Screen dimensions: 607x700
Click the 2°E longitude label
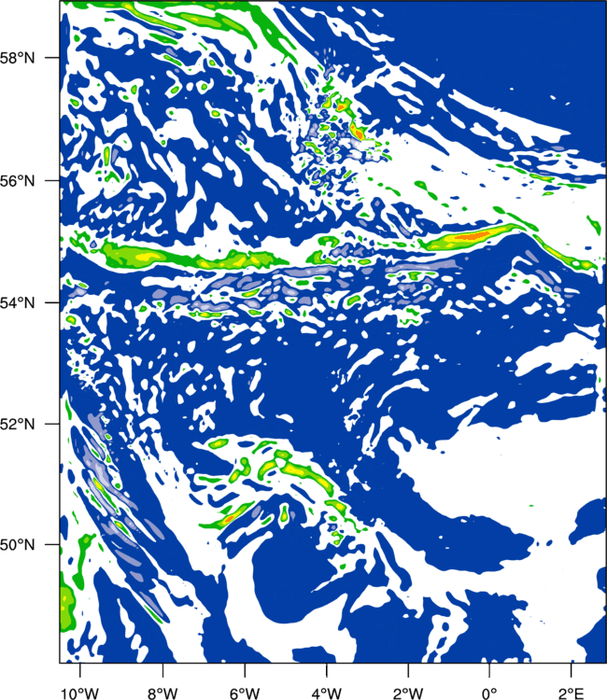[572, 693]
